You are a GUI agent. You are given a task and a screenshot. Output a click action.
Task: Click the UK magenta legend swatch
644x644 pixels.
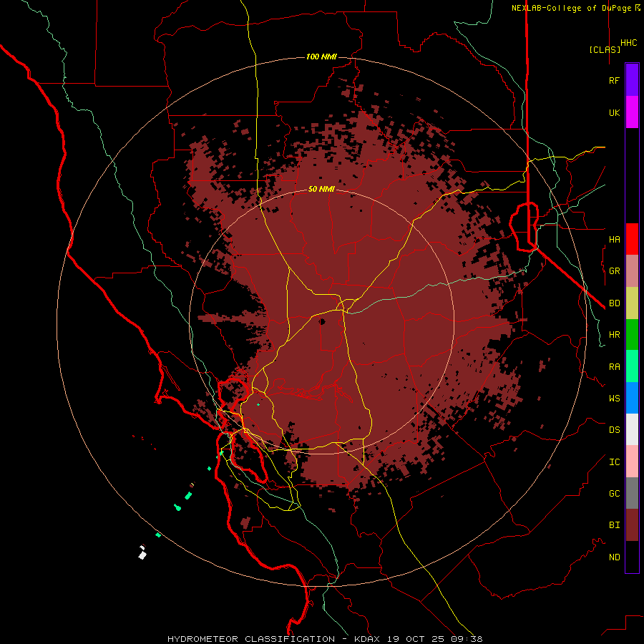pos(632,112)
